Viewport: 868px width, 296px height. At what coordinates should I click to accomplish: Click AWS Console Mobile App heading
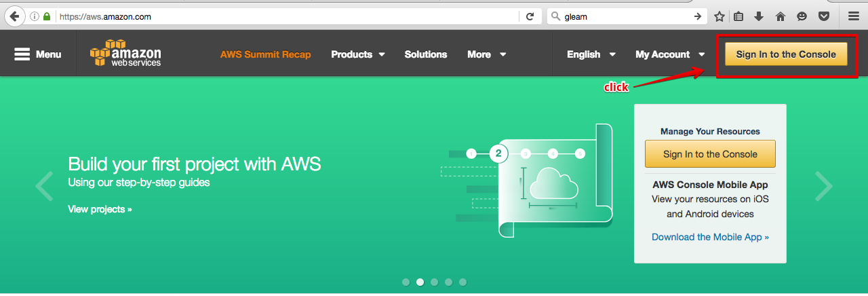click(710, 185)
